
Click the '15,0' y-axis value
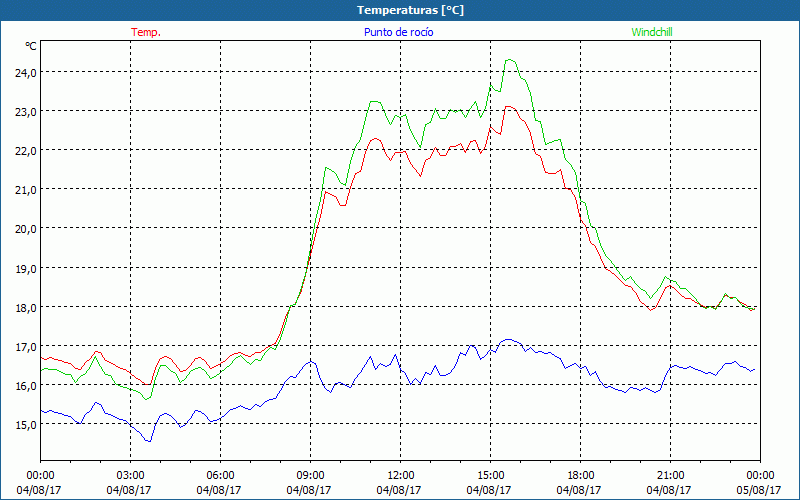coord(26,425)
